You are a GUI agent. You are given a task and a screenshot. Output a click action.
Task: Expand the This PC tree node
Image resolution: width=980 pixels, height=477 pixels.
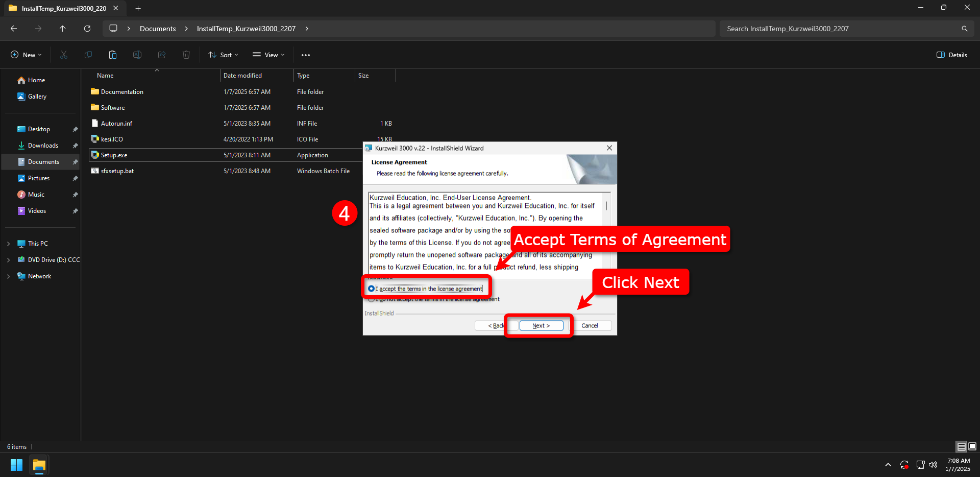9,244
